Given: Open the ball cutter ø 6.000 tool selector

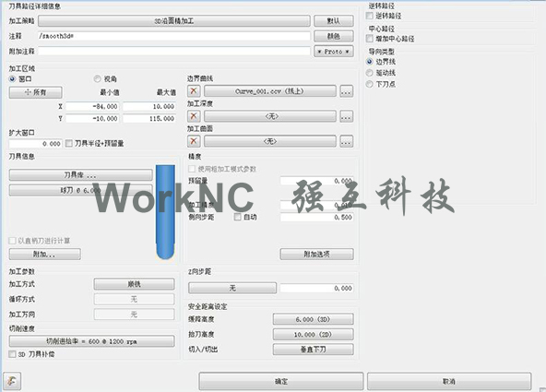Looking at the screenshot, I should [x=81, y=190].
